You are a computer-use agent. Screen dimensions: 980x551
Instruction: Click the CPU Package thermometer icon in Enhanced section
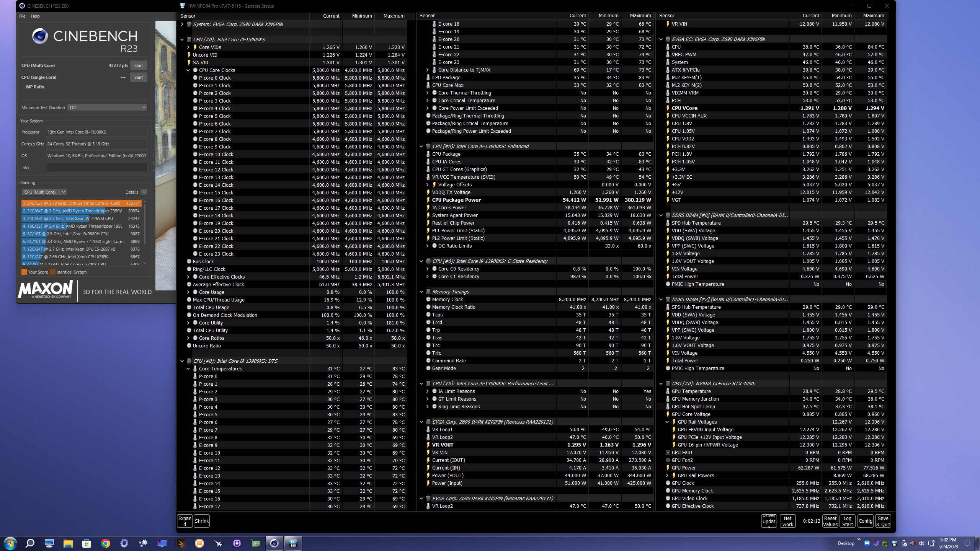(428, 154)
